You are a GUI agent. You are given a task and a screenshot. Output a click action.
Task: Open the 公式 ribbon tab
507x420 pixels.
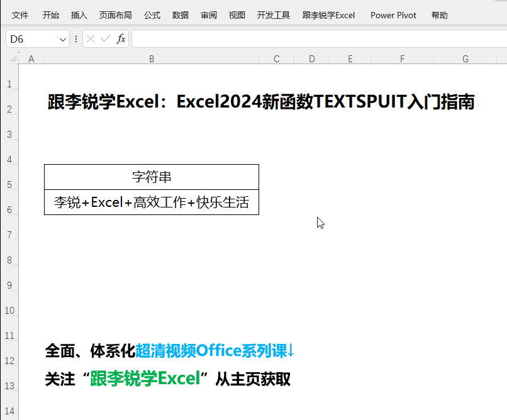(x=152, y=15)
